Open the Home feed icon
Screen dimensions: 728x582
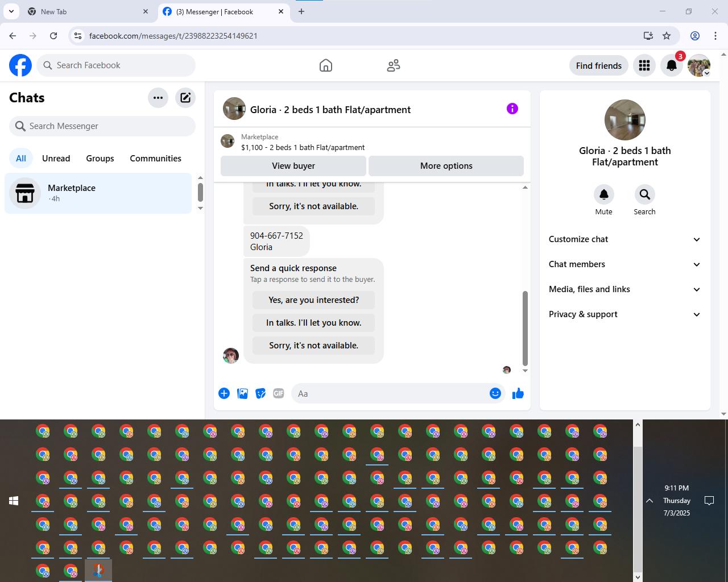coord(326,65)
